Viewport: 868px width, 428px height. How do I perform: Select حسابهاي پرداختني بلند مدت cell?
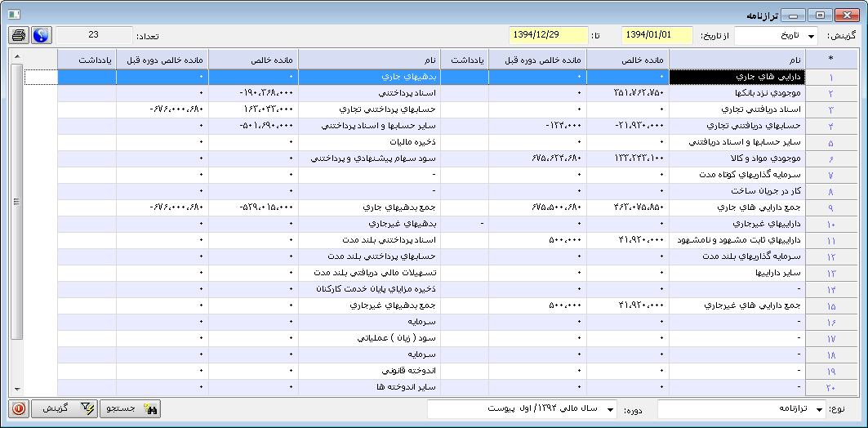tap(370, 257)
